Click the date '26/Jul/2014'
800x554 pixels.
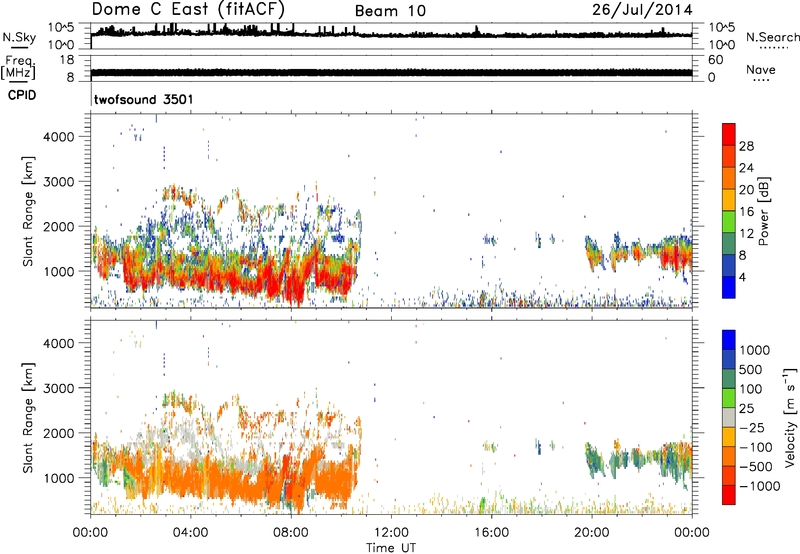click(642, 10)
